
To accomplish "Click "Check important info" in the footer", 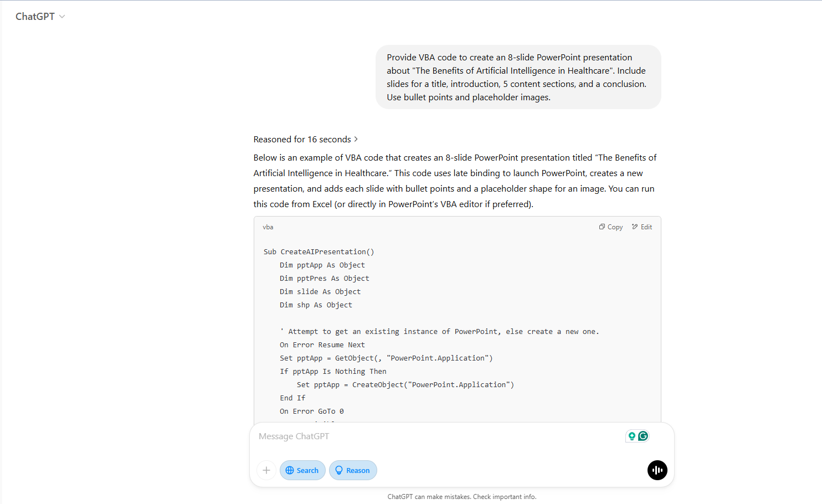I will [504, 496].
